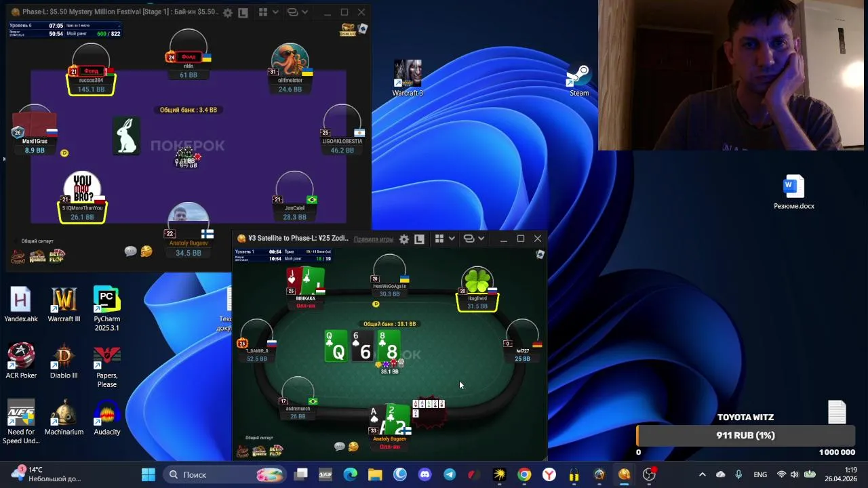868x488 pixels.
Task: Click card icon top-right of Mystery Million table
Action: [363, 28]
